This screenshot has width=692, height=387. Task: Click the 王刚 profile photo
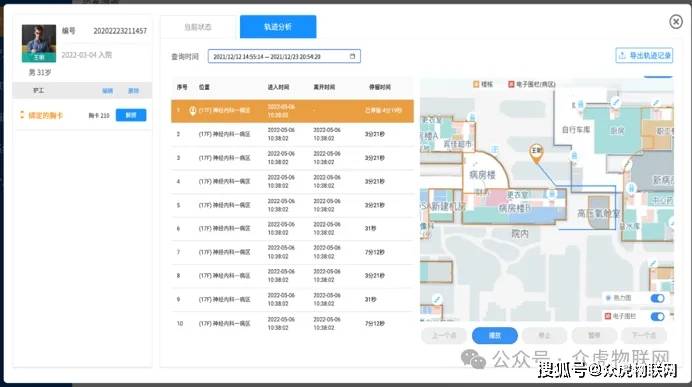39,43
